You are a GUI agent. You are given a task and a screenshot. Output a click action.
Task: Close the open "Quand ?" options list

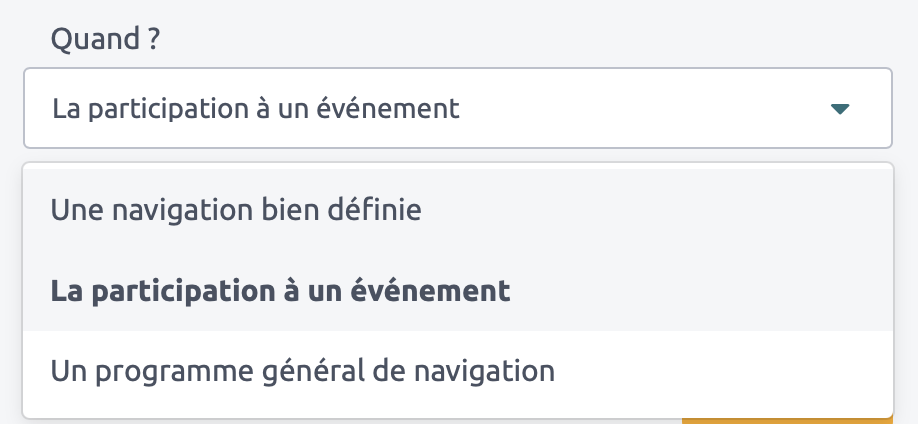point(840,108)
